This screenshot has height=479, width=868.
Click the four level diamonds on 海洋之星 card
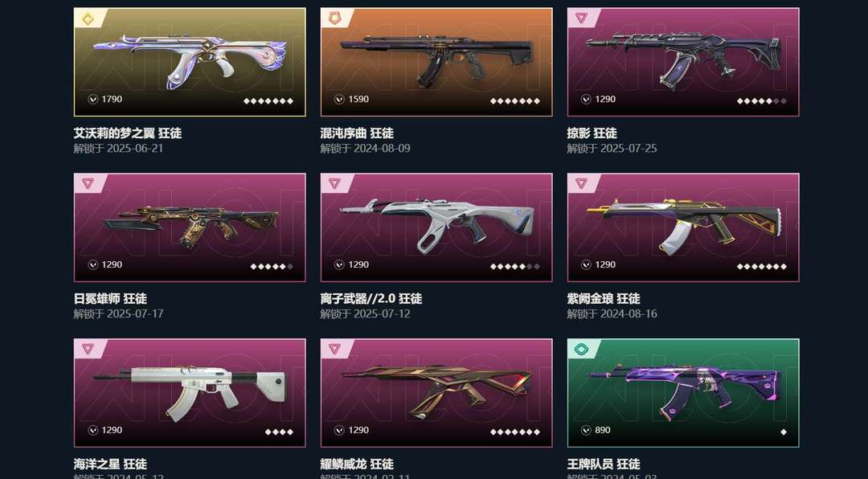(279, 432)
